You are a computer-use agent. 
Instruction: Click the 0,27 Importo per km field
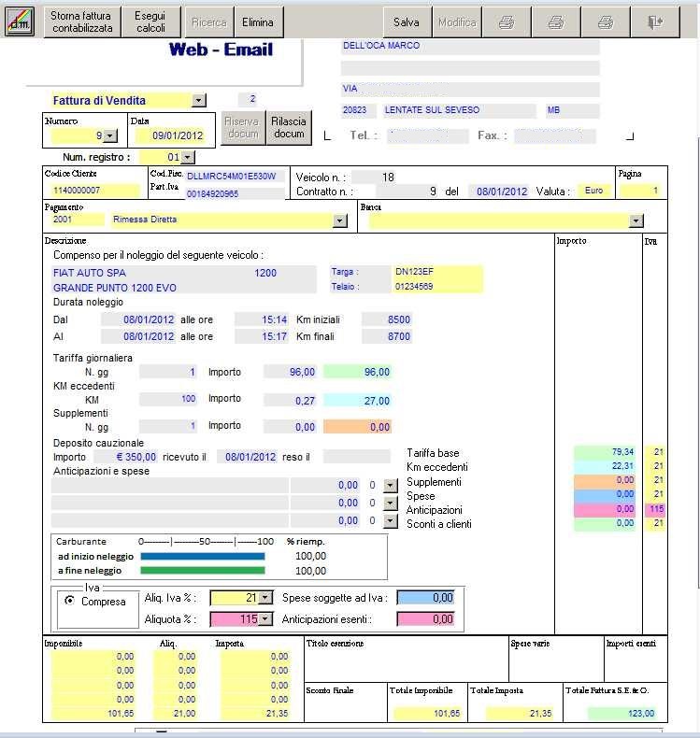click(290, 401)
